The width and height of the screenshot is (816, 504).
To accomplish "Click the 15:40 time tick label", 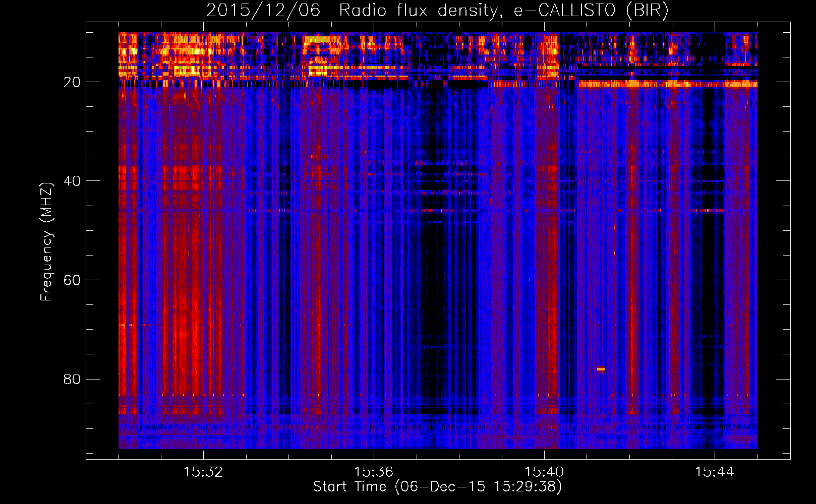I will click(544, 472).
